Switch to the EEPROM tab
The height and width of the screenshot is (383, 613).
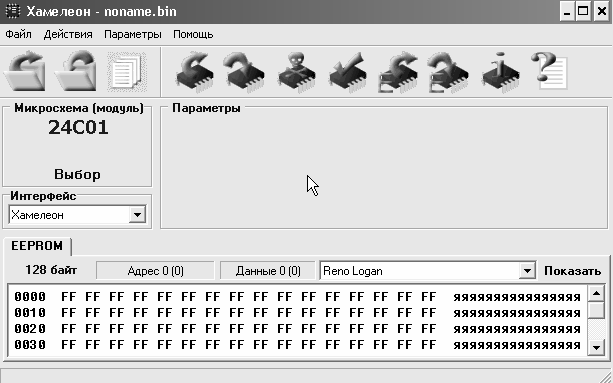[37, 246]
